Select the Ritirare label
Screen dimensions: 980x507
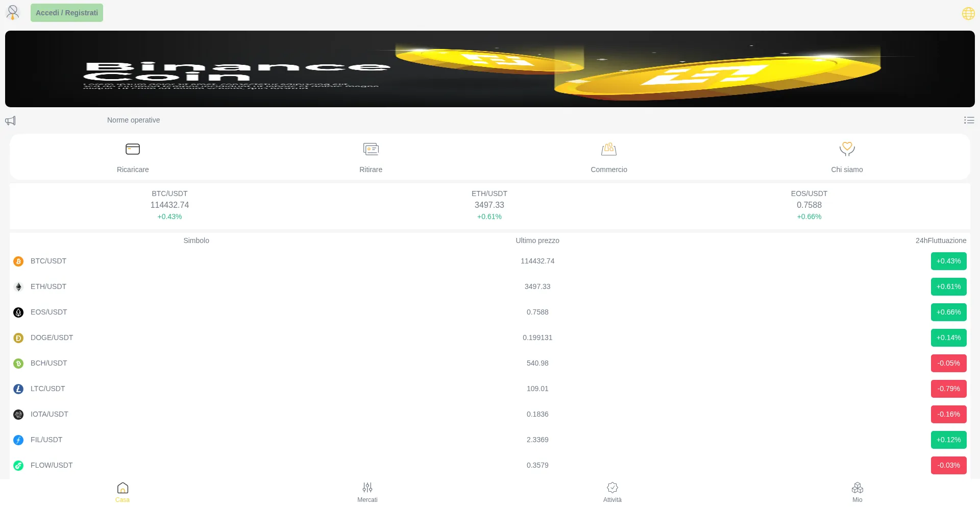[371, 170]
